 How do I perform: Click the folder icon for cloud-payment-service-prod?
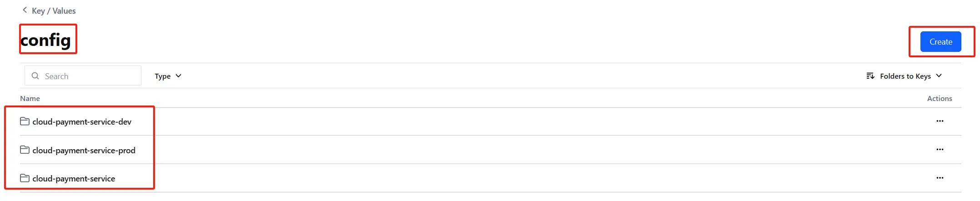pos(25,150)
